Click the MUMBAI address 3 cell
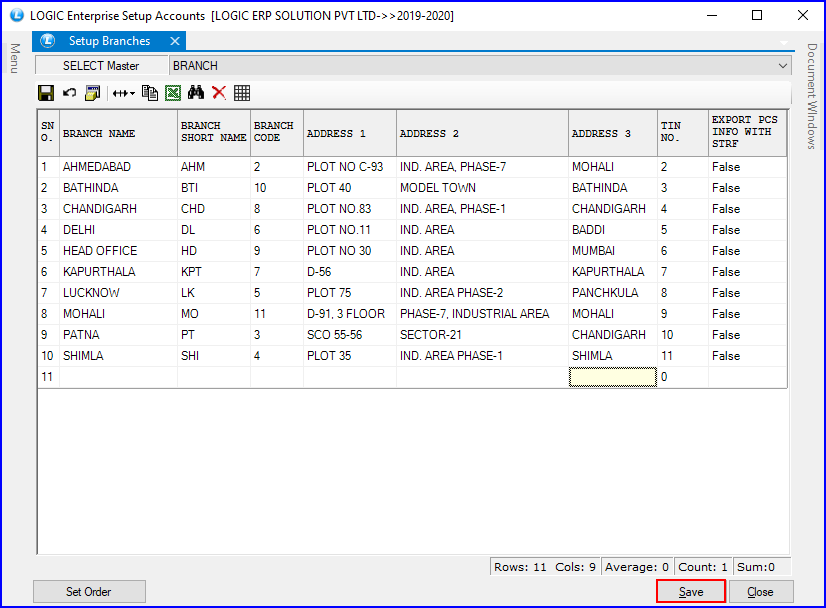This screenshot has width=826, height=608. [613, 251]
